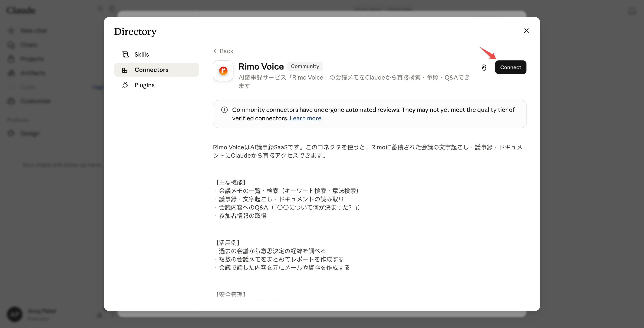
Task: Copy the connector link via chain icon
Action: [484, 67]
